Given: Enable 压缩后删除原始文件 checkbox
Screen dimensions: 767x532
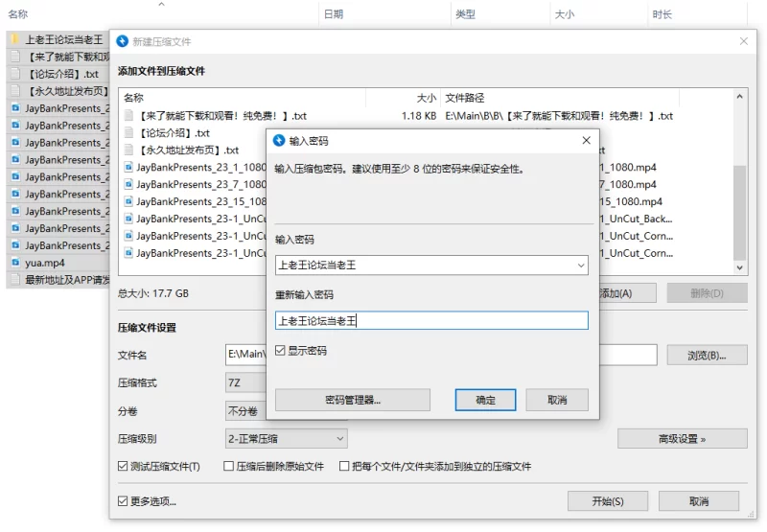Looking at the screenshot, I should [x=228, y=466].
